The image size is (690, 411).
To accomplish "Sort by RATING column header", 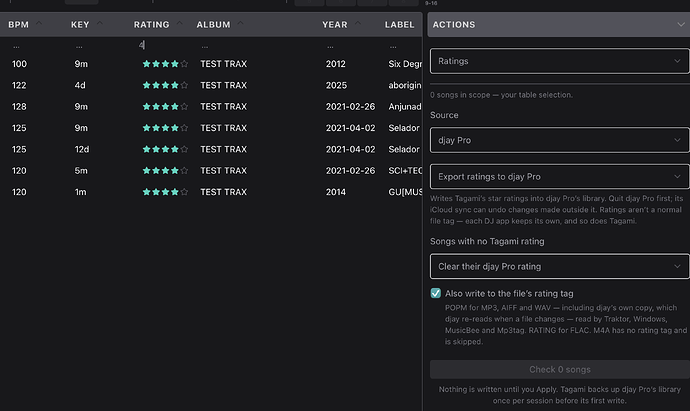I will pos(151,25).
